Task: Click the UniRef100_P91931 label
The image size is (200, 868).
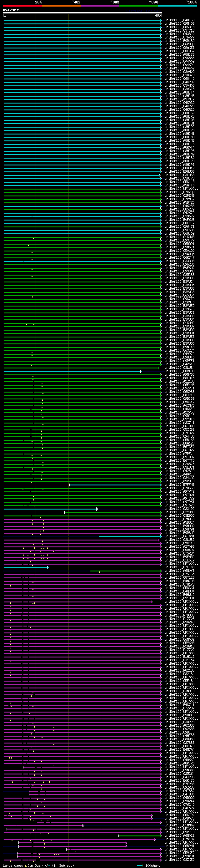Action: tap(179, 598)
